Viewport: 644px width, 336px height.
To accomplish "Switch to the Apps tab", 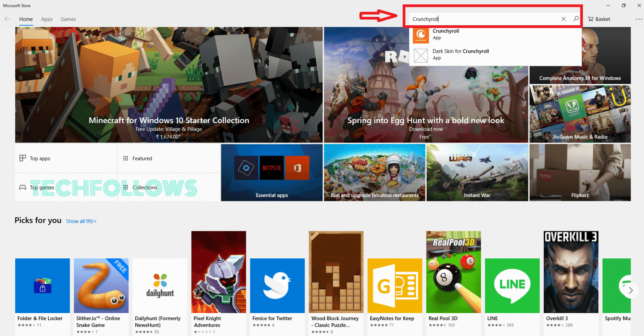I will tap(47, 19).
